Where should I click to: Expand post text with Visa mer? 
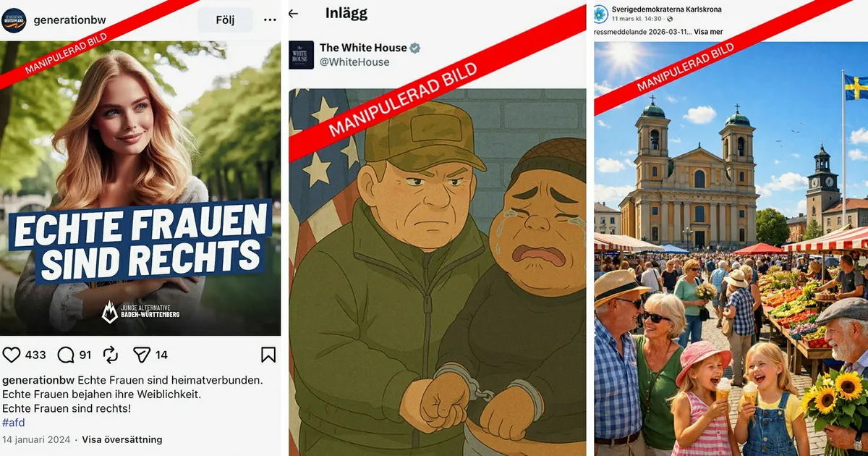pyautogui.click(x=709, y=32)
